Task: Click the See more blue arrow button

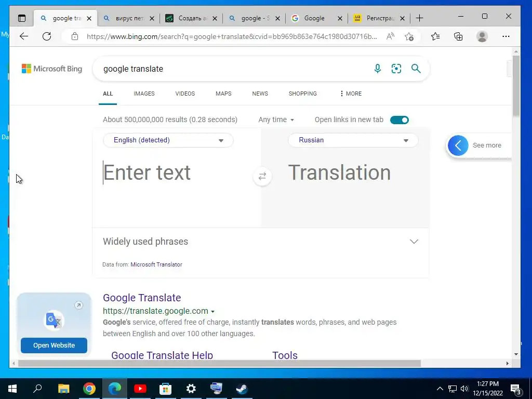Action: [x=458, y=145]
